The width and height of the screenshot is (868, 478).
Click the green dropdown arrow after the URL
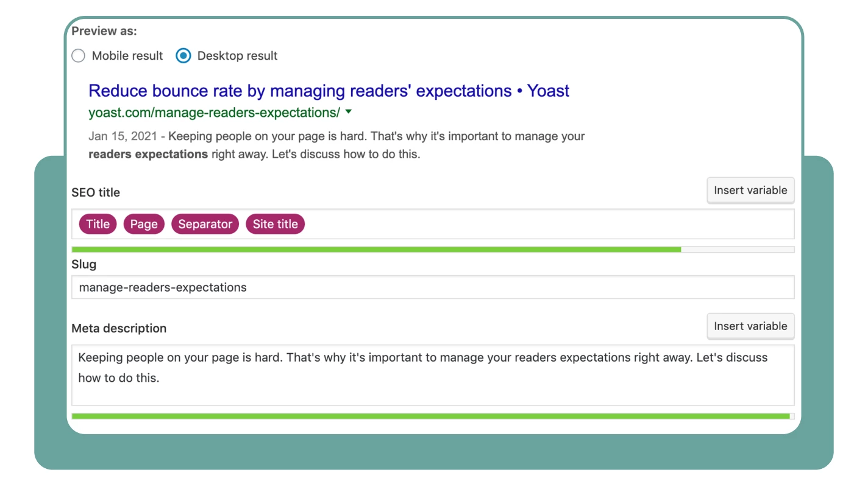tap(349, 112)
